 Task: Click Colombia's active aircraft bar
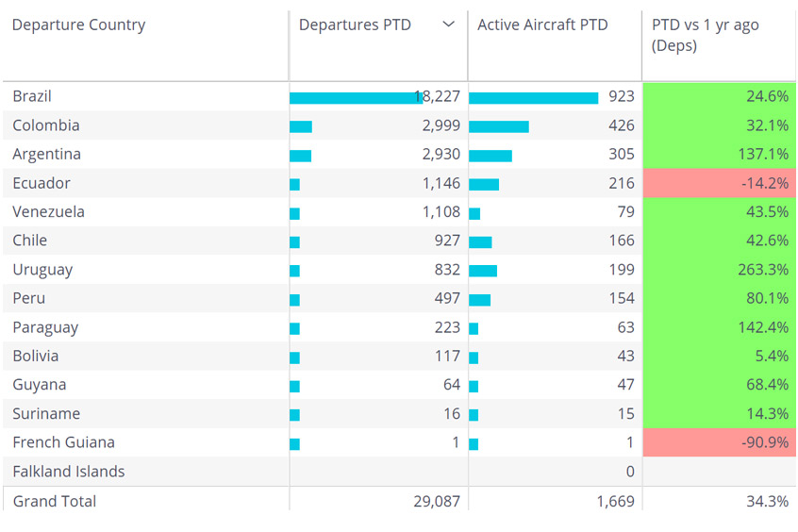[499, 126]
